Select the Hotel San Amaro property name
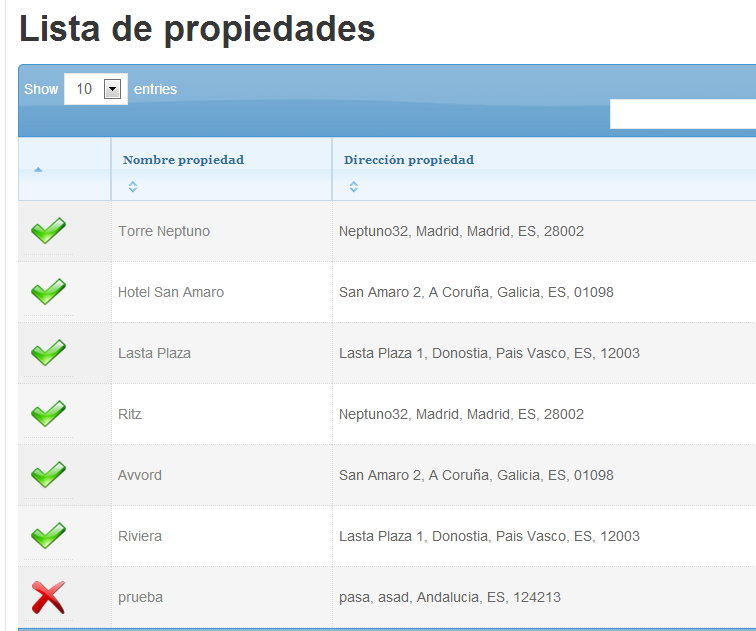The image size is (756, 631). coord(171,292)
